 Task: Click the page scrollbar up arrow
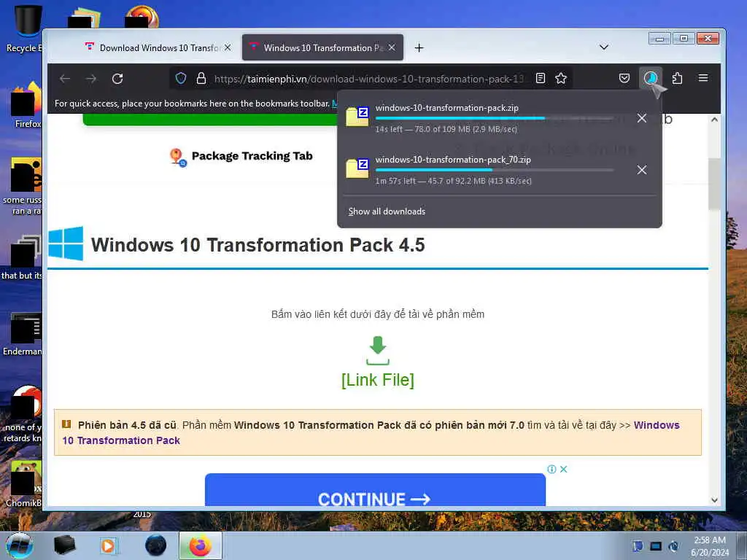(x=714, y=120)
